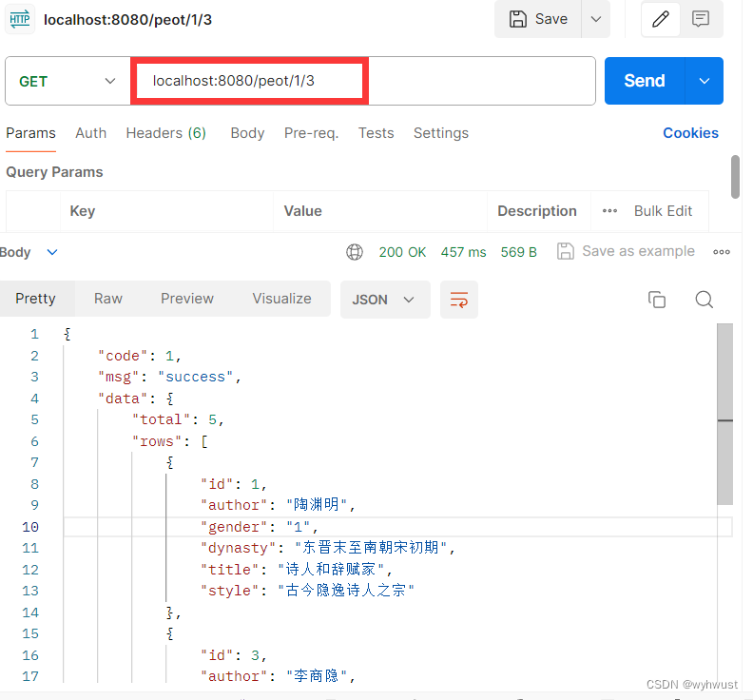Switch to the Tests tab

(376, 133)
